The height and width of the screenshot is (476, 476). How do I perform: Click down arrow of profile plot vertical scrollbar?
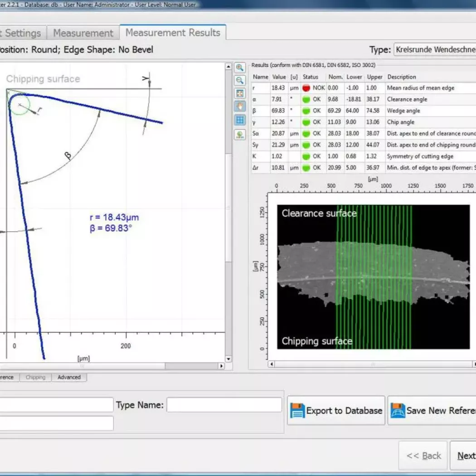point(228,359)
